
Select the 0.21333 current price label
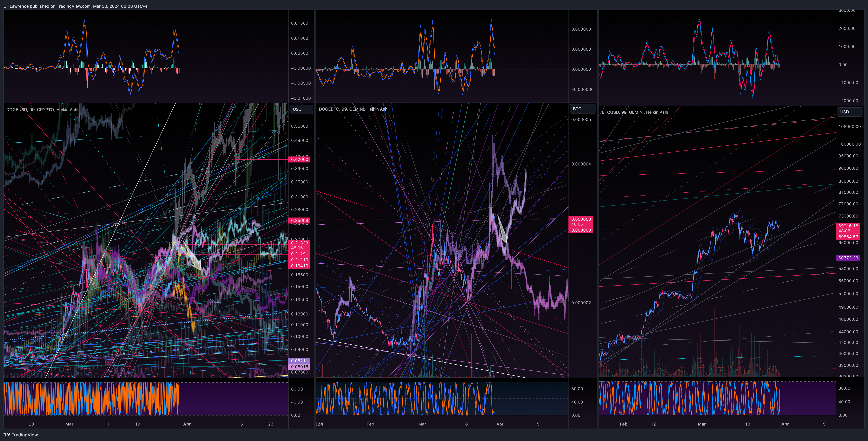[x=299, y=243]
